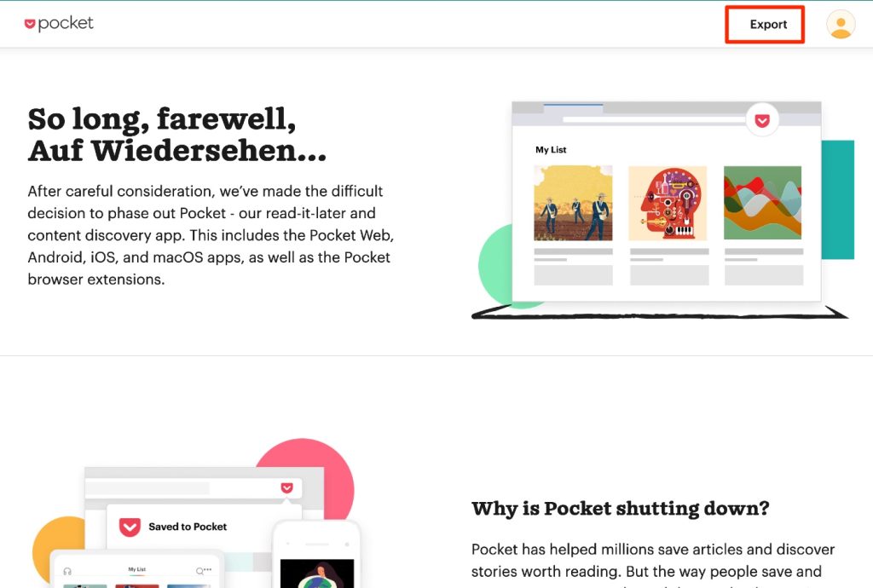Screen dimensions: 873x588
Task: Click the Saved to Pocket red icon
Action: coord(130,527)
